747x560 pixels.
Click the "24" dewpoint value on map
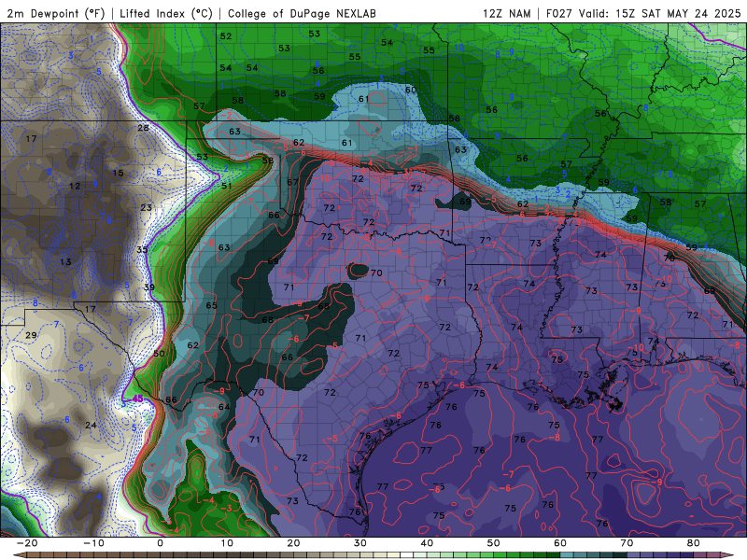91,425
